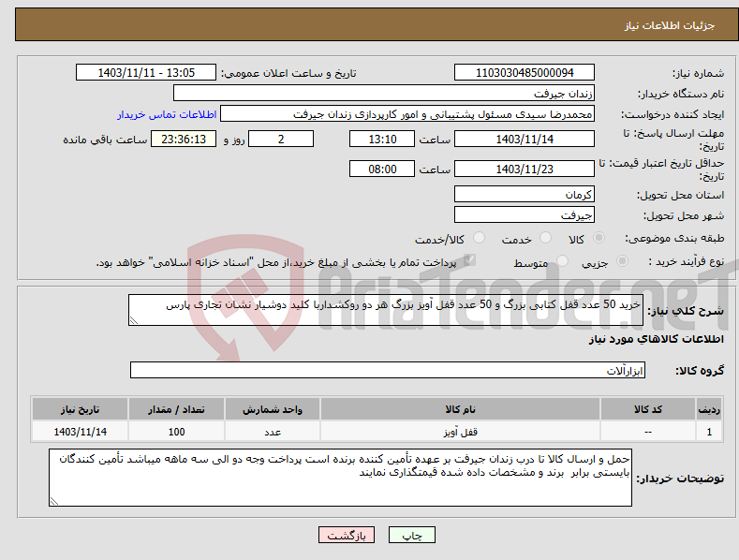Click the need date cell 1403/11/14
This screenshot has height=560, width=739.
click(x=81, y=432)
